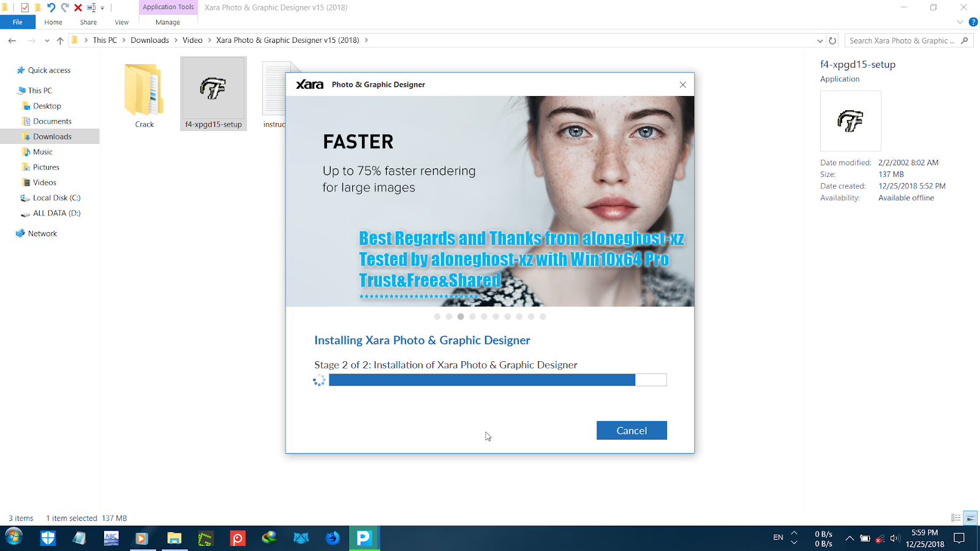Expand the chevron after This PC in breadcrumb
The width and height of the screenshot is (980, 551).
tap(124, 40)
